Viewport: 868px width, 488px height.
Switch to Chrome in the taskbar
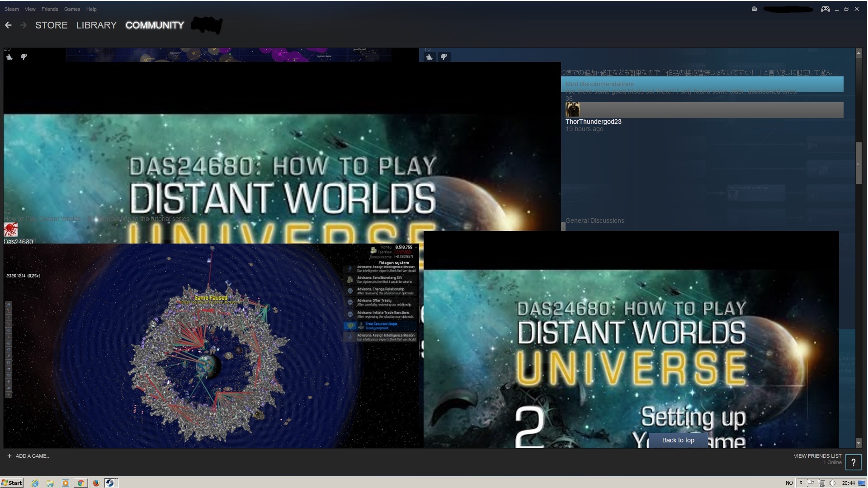80,483
